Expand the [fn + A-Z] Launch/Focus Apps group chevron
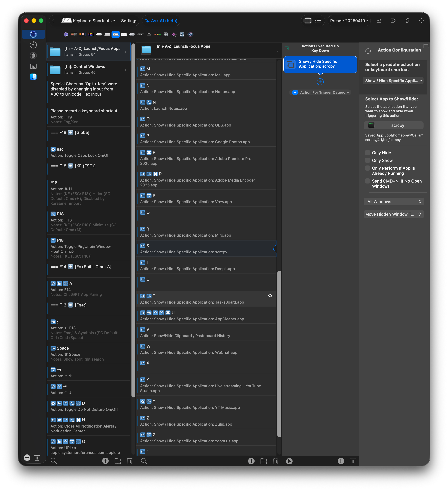The width and height of the screenshot is (448, 490). [126, 52]
